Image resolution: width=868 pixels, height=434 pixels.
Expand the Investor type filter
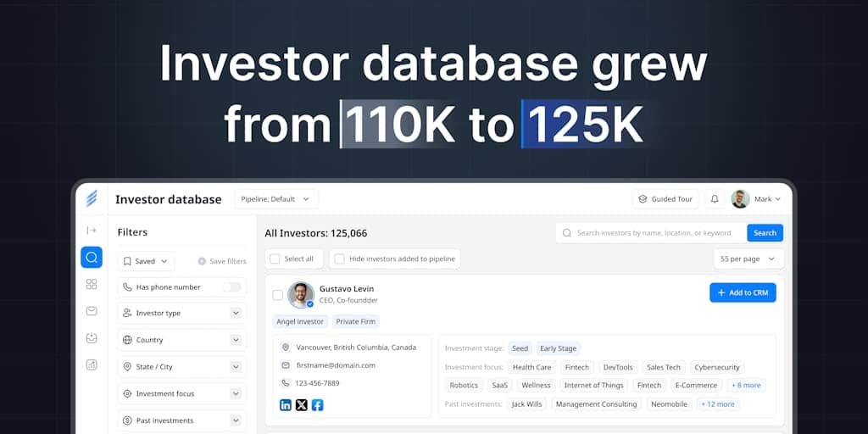(236, 314)
